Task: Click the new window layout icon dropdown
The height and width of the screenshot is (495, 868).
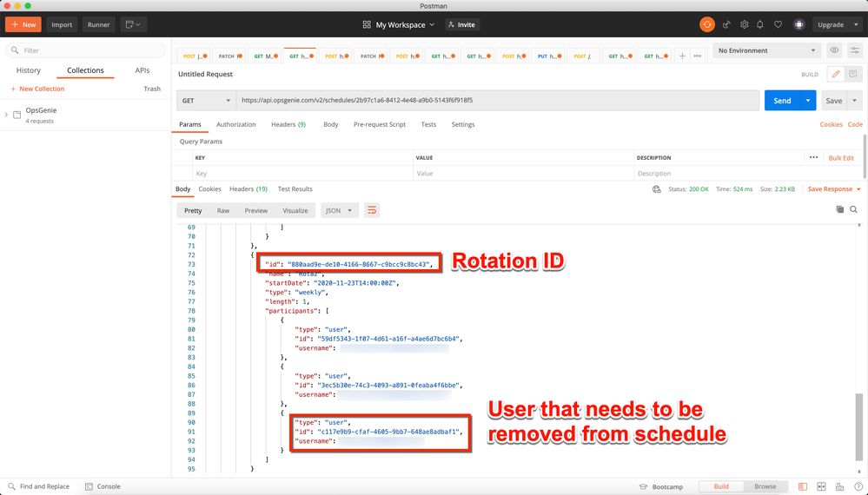Action: [x=134, y=24]
